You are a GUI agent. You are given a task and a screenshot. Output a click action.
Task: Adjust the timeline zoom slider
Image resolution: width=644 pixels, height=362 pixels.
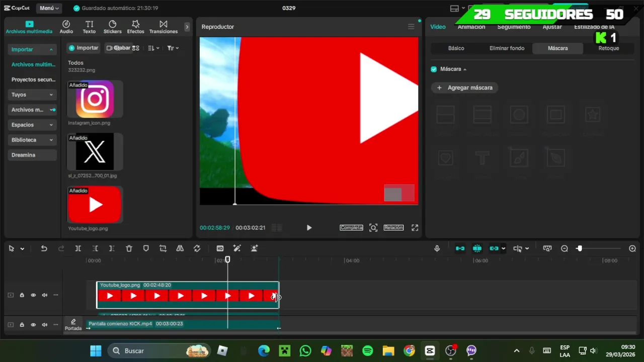pos(579,248)
